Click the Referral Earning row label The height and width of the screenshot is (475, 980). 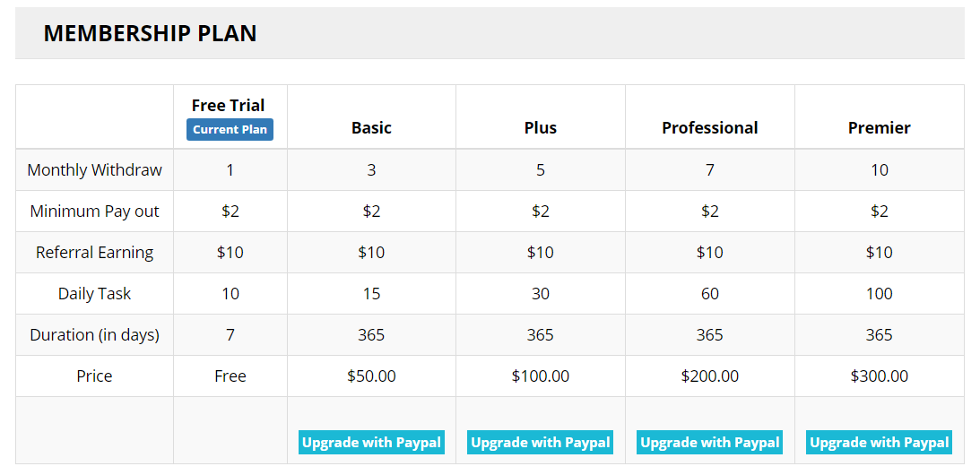pos(95,252)
